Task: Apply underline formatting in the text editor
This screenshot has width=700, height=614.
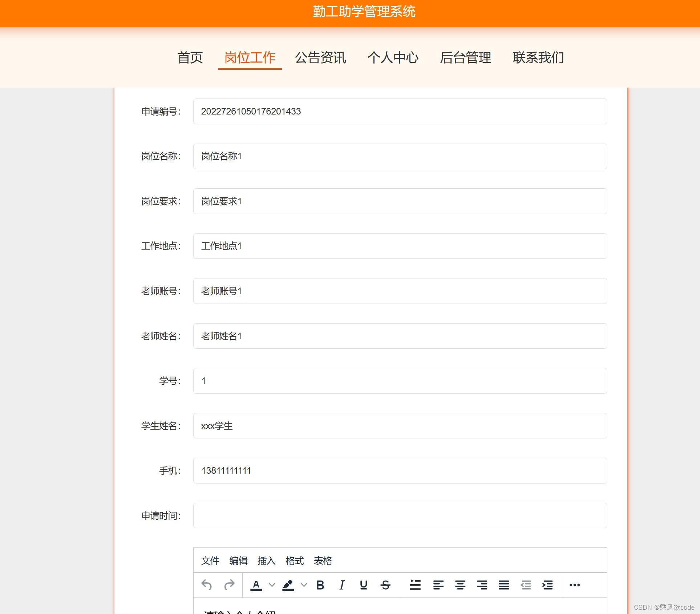Action: [363, 585]
